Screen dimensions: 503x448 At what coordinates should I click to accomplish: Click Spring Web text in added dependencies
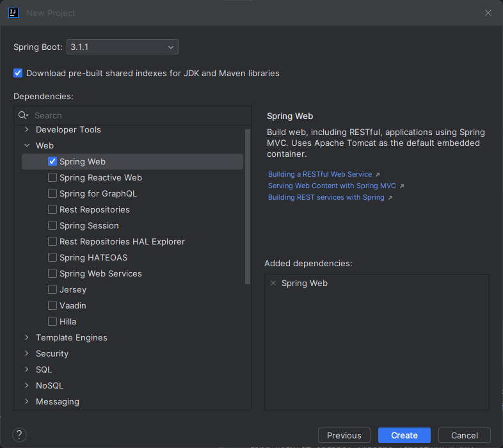tap(305, 283)
